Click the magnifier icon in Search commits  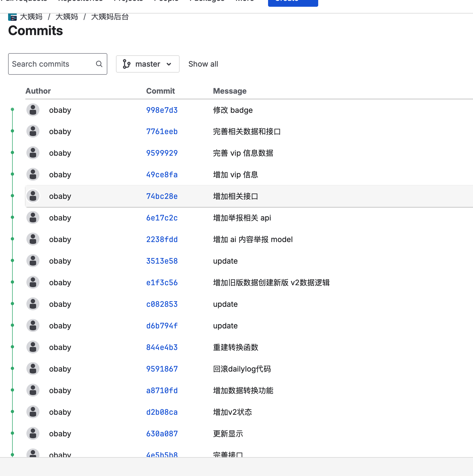[99, 64]
